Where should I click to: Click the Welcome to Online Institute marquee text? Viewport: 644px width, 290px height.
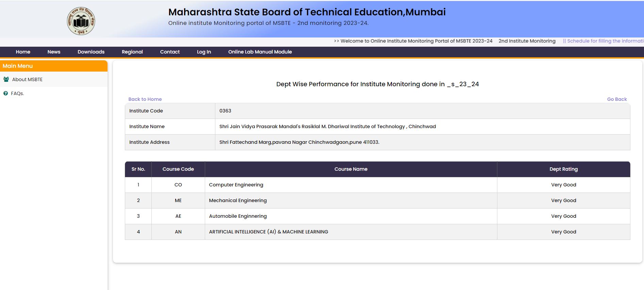413,41
